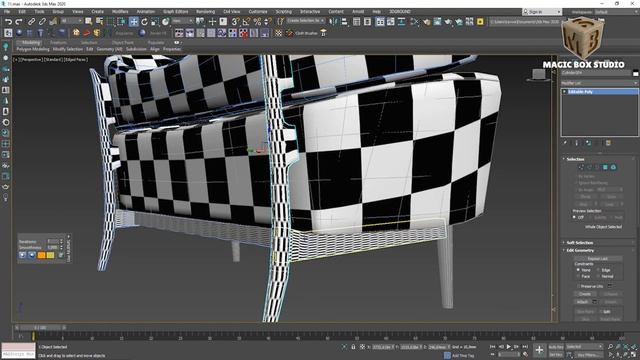Click the Play Animation button
This screenshot has width=640, height=360.
tap(509, 347)
